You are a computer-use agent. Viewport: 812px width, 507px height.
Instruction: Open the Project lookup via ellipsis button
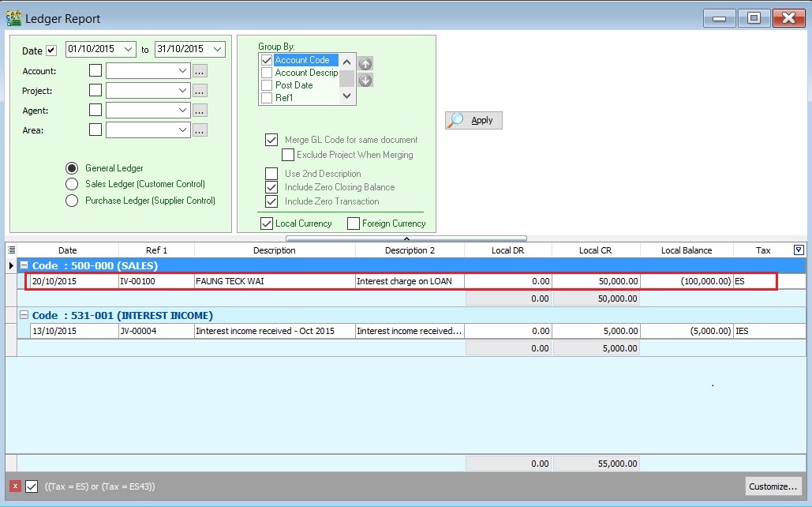click(200, 90)
